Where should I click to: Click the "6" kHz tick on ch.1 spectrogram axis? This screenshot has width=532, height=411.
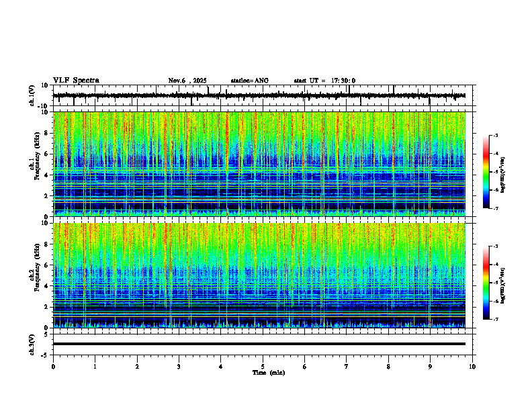[47, 154]
